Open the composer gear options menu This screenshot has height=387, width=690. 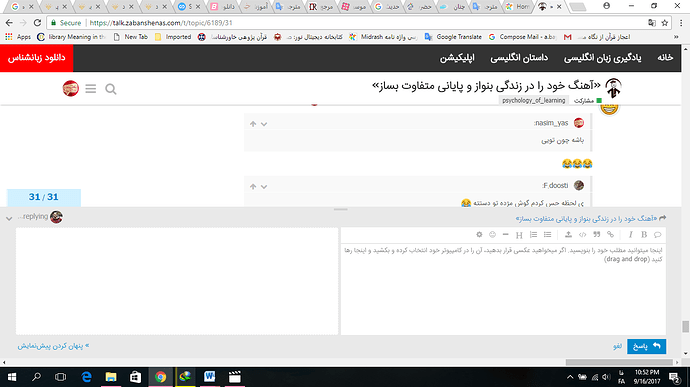tap(479, 235)
